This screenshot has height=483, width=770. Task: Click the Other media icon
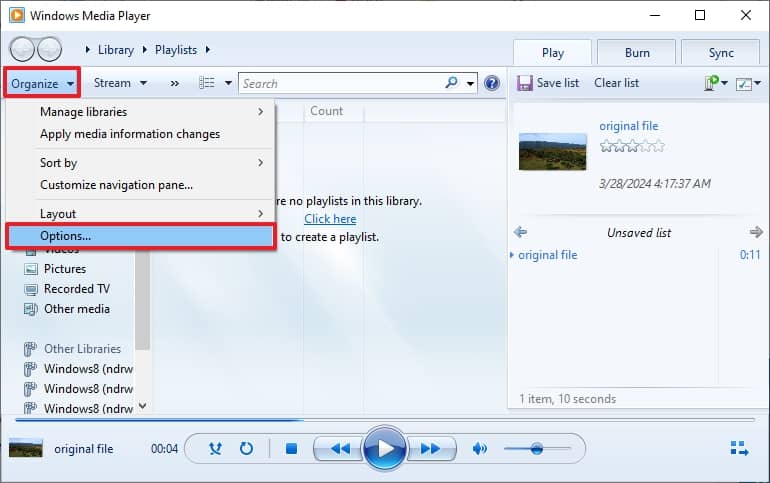[x=31, y=309]
